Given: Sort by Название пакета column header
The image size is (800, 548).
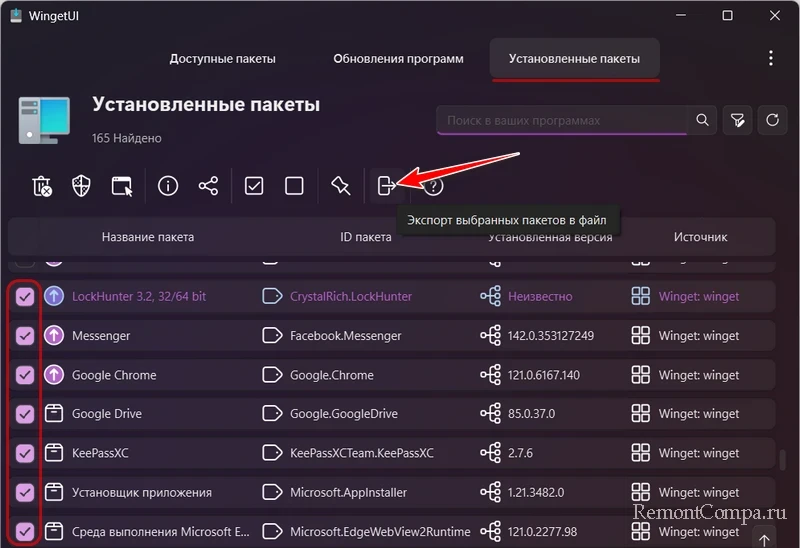Looking at the screenshot, I should tap(147, 237).
